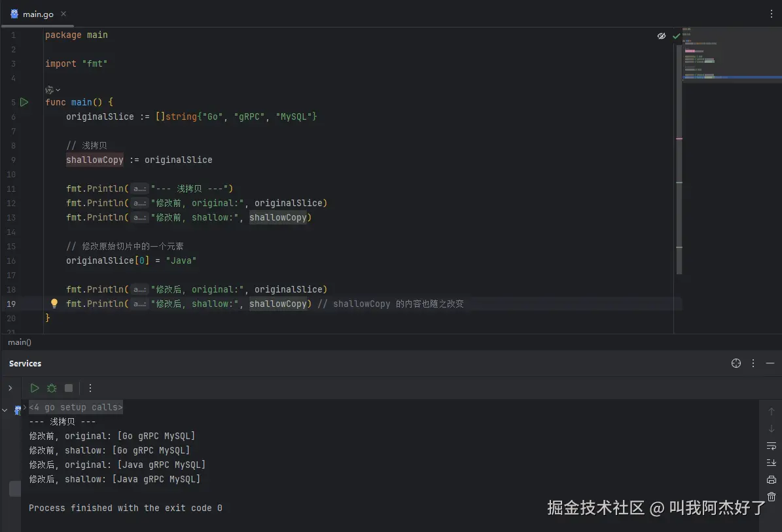Image resolution: width=782 pixels, height=532 pixels.
Task: Toggle the reader mode eye icon
Action: (x=662, y=36)
